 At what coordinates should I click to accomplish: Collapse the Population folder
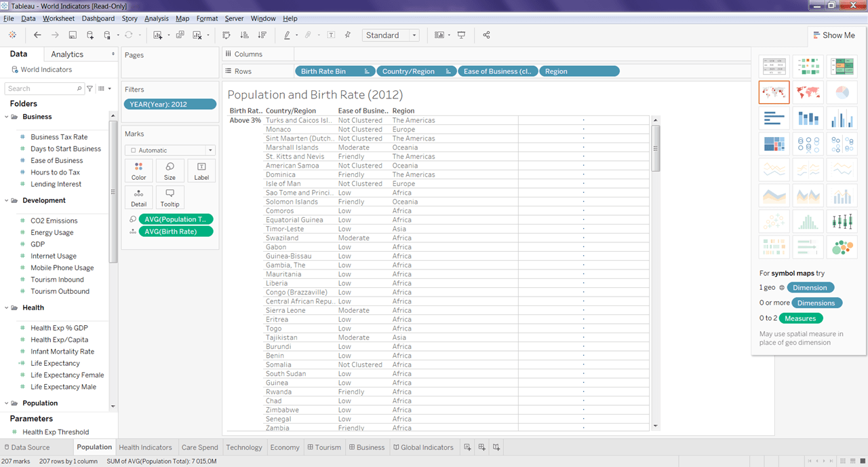[7, 403]
